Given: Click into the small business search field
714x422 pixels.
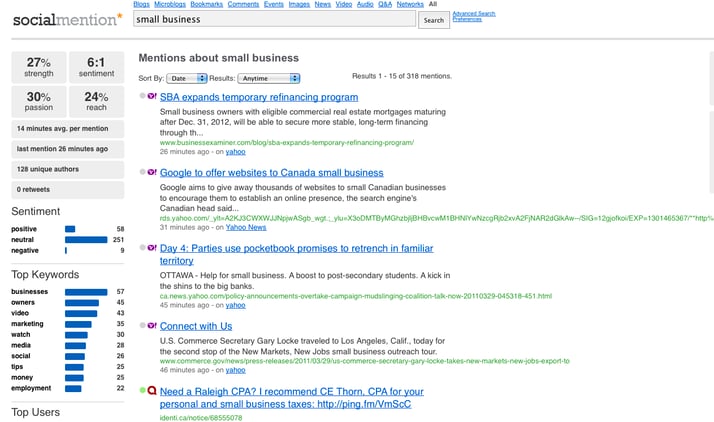Looking at the screenshot, I should pyautogui.click(x=275, y=19).
